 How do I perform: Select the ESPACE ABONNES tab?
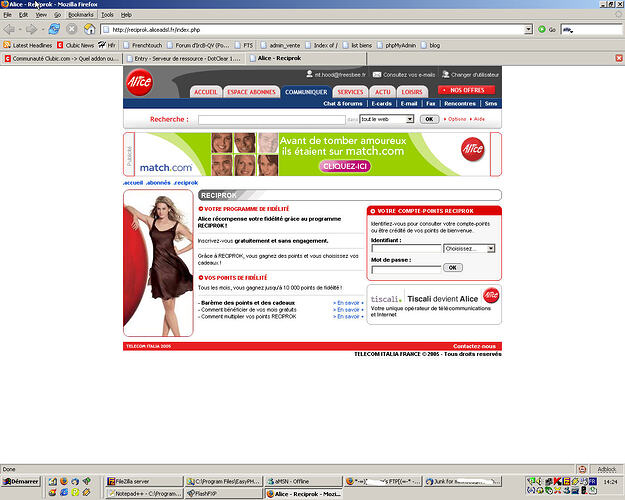click(250, 92)
